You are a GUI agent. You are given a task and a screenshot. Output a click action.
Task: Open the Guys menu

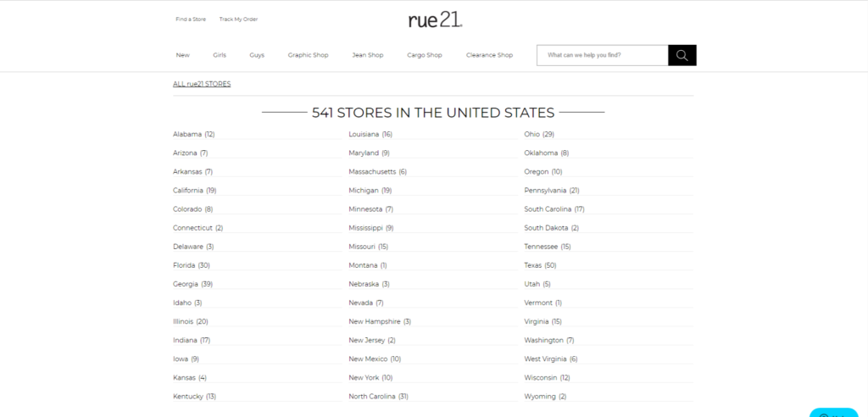click(x=257, y=55)
